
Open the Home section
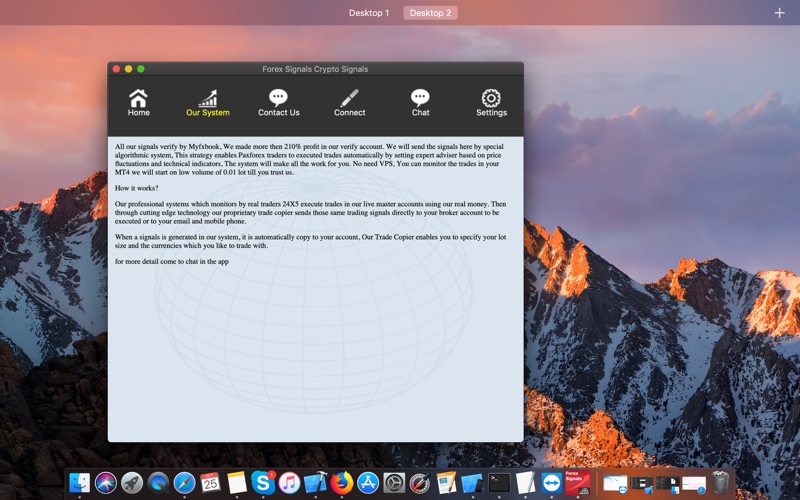click(138, 103)
